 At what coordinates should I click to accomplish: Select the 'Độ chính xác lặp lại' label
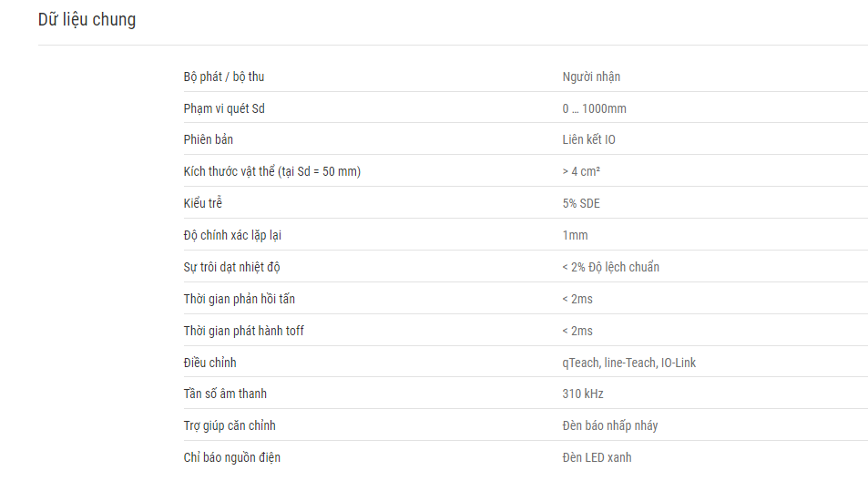click(x=232, y=235)
